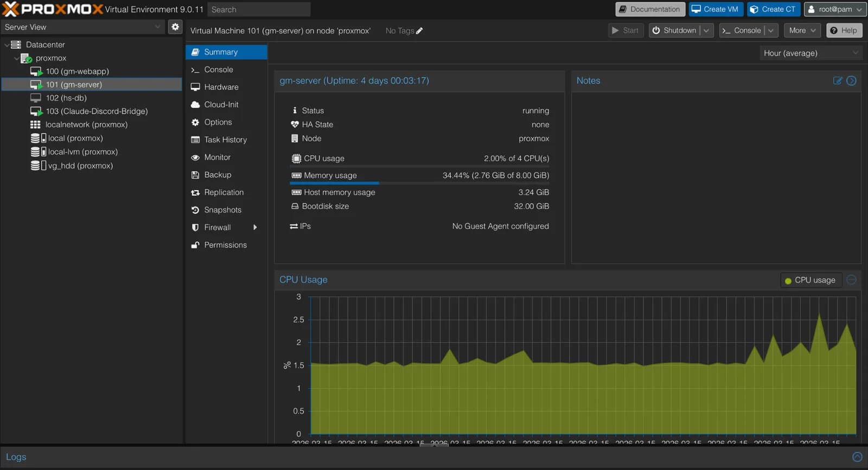Collapse the Notes panel circle icon
Screen dimensions: 868x470
852,81
